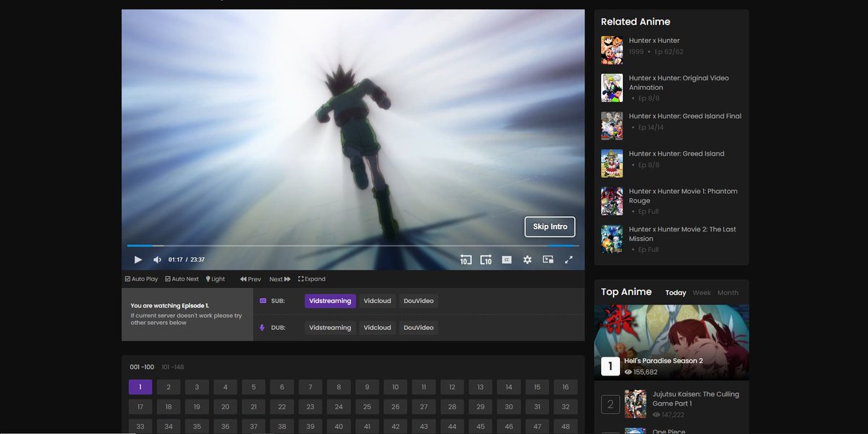The height and width of the screenshot is (434, 868).
Task: Click Jujutsu Kaisen poster thumbnail
Action: (x=635, y=404)
